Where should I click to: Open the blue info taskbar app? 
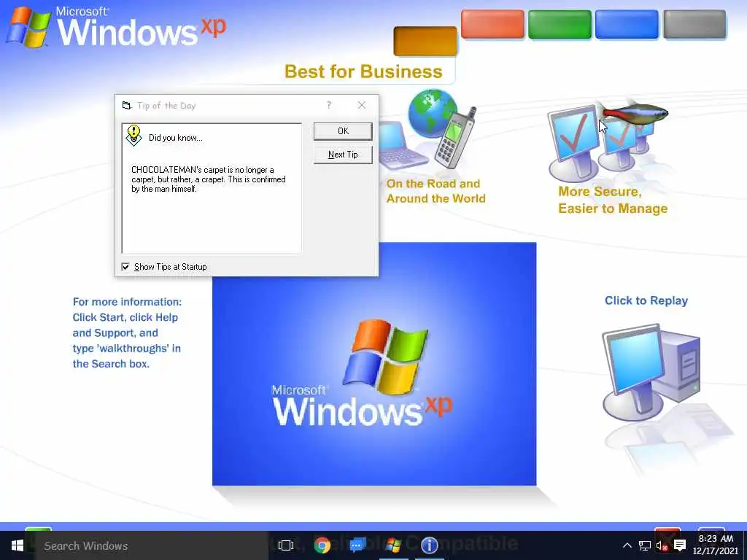429,545
